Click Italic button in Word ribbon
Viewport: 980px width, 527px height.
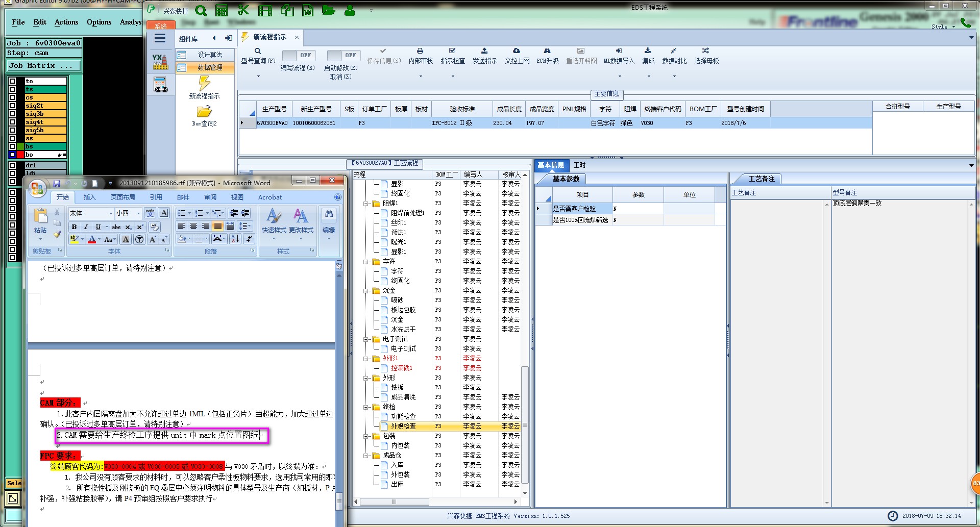tap(86, 227)
